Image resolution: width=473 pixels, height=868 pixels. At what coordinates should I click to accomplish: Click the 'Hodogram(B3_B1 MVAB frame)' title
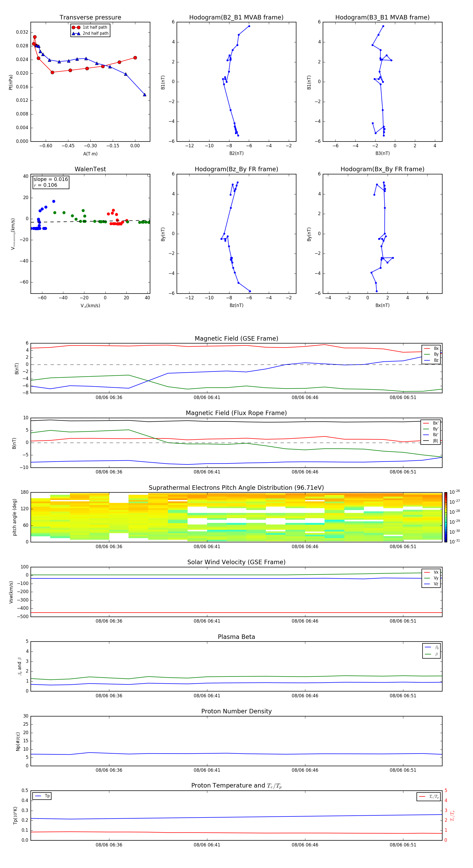[x=382, y=17]
